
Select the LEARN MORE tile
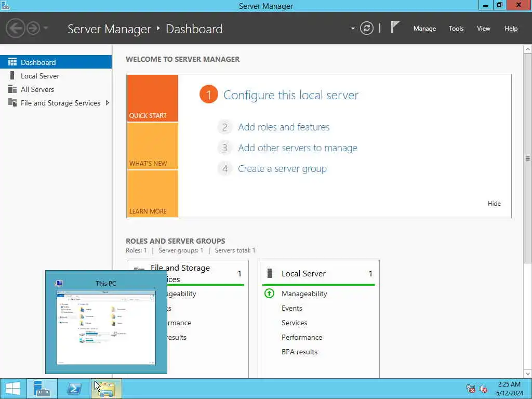[153, 194]
